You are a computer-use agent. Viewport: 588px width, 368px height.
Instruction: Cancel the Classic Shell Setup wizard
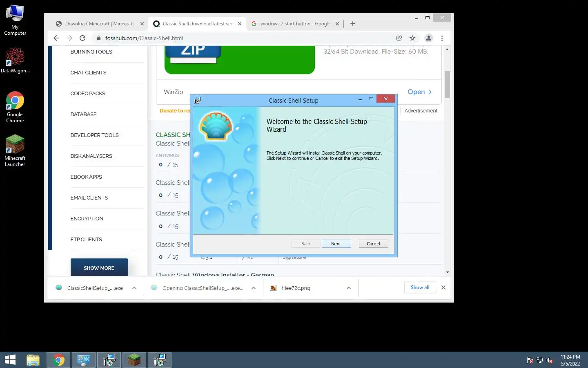pyautogui.click(x=373, y=244)
